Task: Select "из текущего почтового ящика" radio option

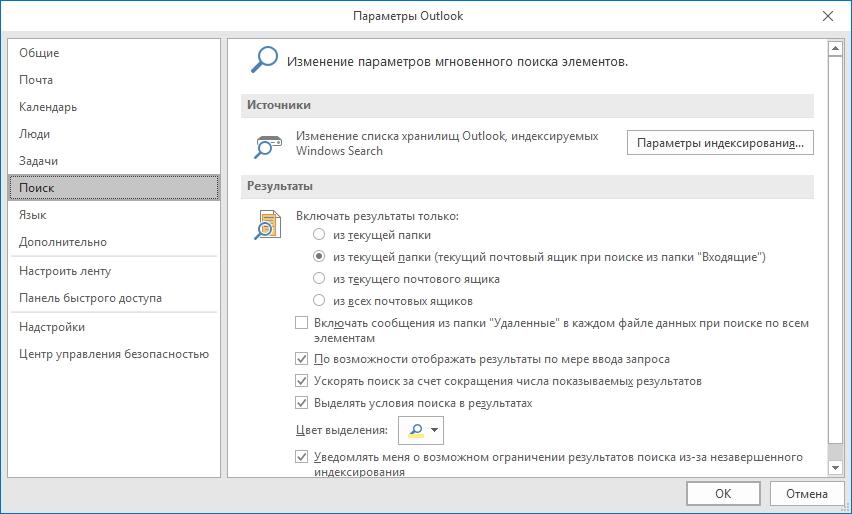Action: 319,279
